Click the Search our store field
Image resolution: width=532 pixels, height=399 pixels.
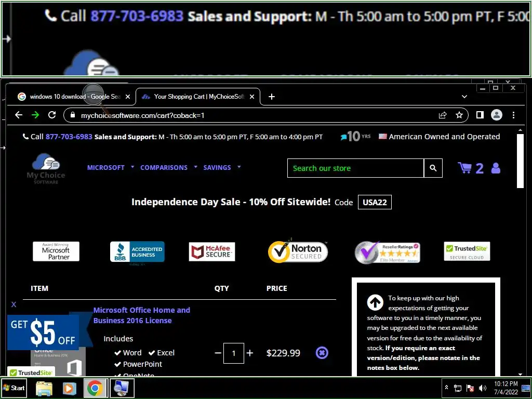pyautogui.click(x=355, y=168)
